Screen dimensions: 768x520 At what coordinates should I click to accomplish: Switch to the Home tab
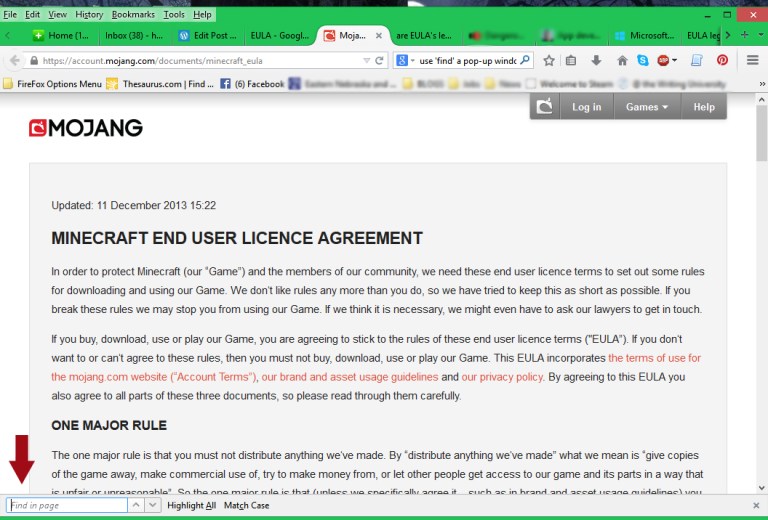(x=61, y=35)
